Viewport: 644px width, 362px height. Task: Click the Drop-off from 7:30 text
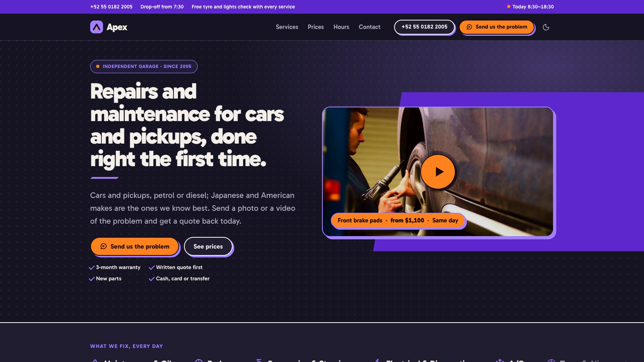[162, 7]
